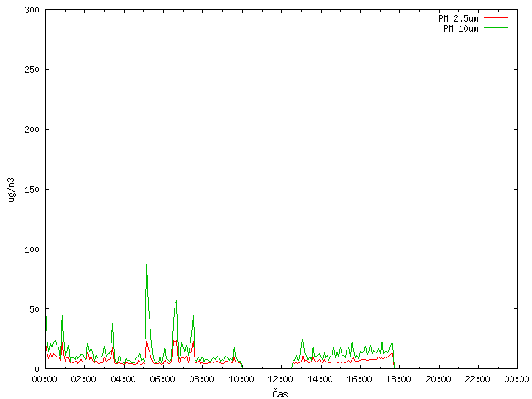Image resolution: width=532 pixels, height=399 pixels.
Task: Click the 'PM 2.5um' legend label
Action: (458, 18)
